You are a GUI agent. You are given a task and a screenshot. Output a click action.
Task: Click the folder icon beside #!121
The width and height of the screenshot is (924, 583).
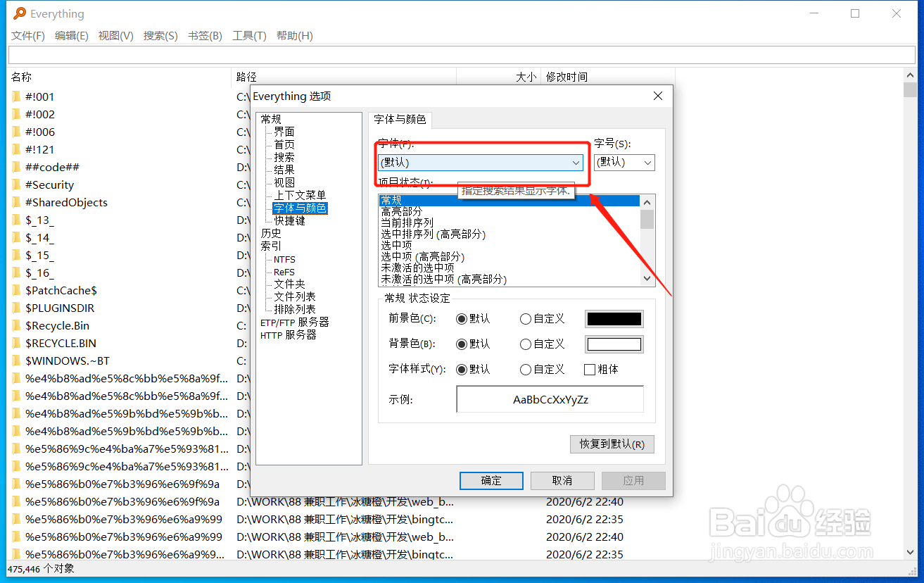[x=16, y=149]
